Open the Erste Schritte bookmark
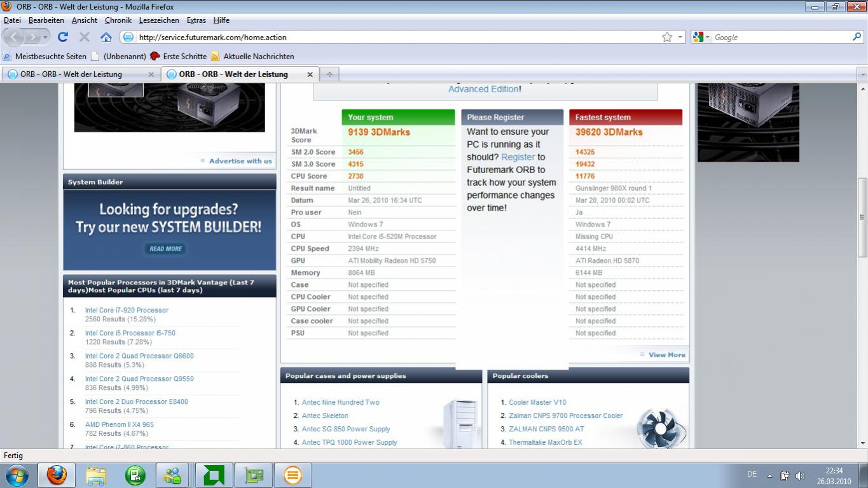The image size is (868, 488). pos(178,56)
